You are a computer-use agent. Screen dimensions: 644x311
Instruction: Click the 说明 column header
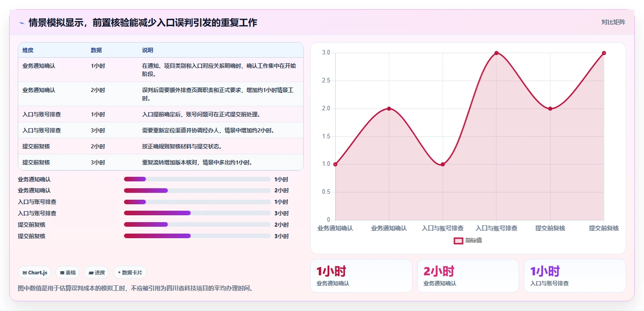tap(148, 50)
